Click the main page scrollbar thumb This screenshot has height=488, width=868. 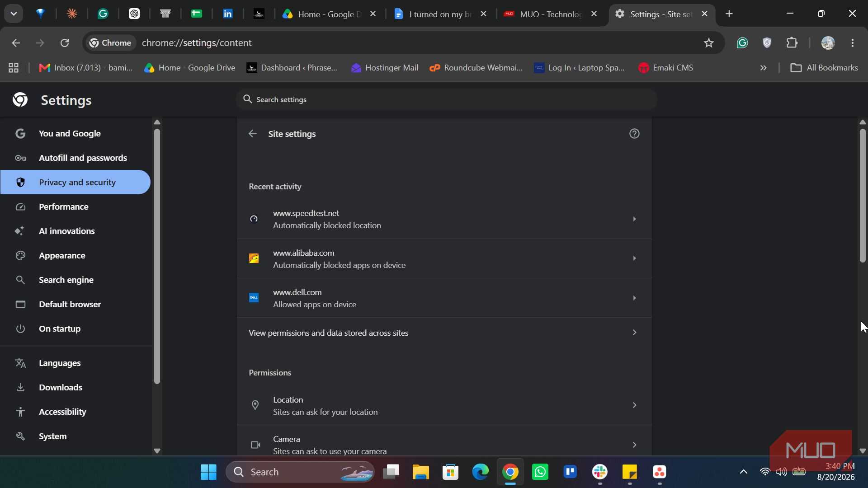862,195
